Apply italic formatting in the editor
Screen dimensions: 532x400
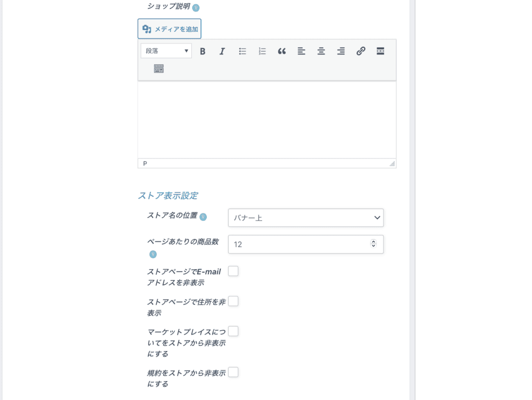pyautogui.click(x=222, y=51)
